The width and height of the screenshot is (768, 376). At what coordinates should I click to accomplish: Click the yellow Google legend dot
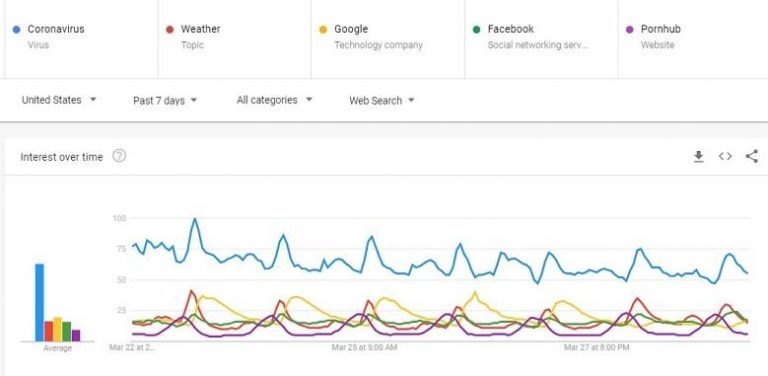(323, 29)
